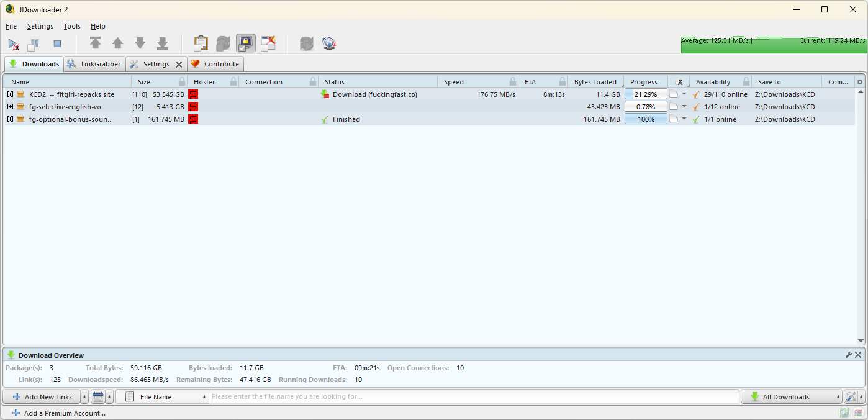Click package folder icon of KCD2 row
868x420 pixels.
(x=20, y=94)
